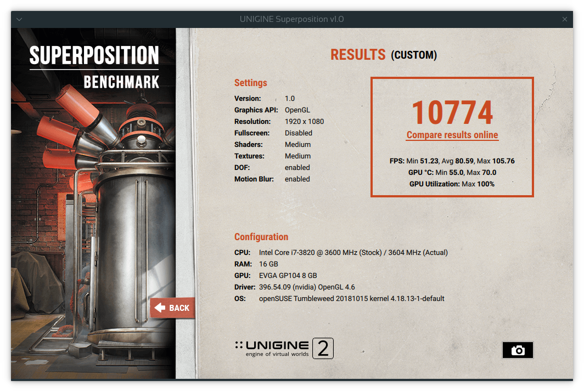Image resolution: width=584 pixels, height=392 pixels.
Task: Click the boxed number 2 in the UNIGINE logo
Action: [323, 349]
